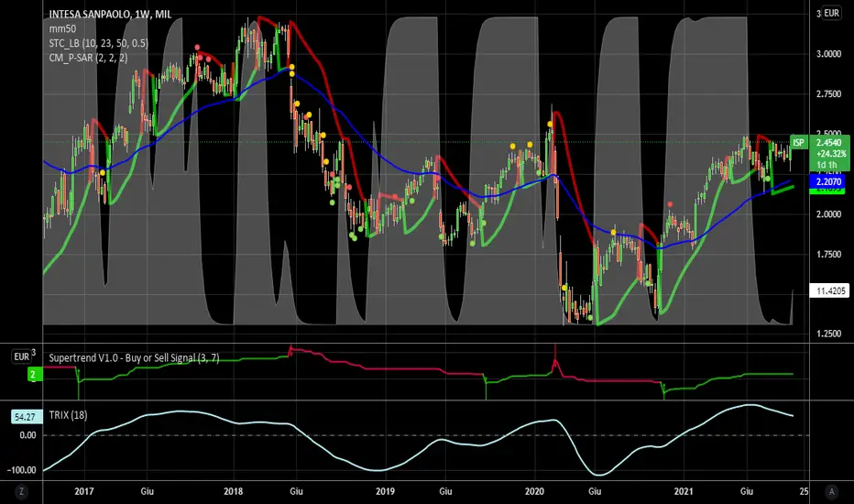
Task: Click the Supertrend V1.0 - Buy or Sell Signal label
Action: pyautogui.click(x=134, y=358)
